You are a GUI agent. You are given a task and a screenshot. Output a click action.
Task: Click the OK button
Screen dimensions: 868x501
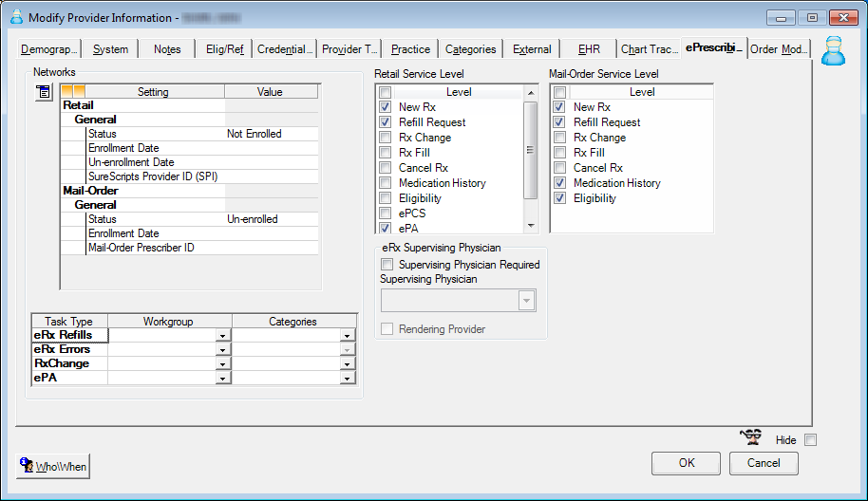pos(687,463)
